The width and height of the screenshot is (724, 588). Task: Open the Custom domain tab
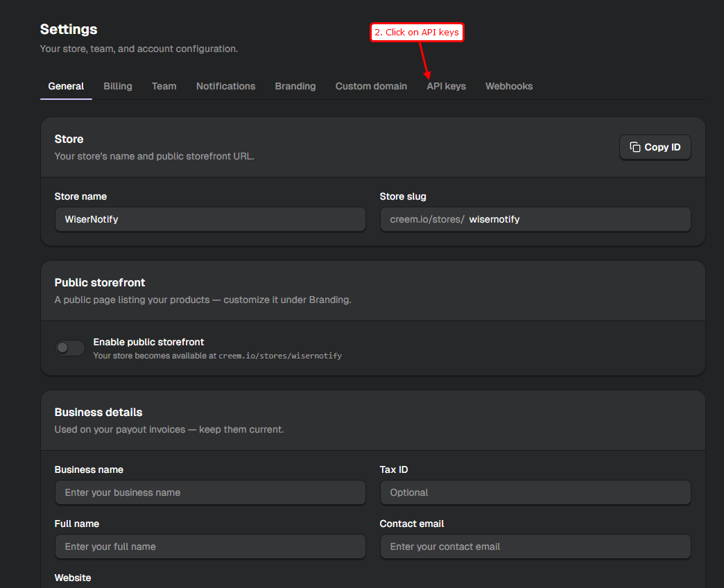click(x=371, y=86)
